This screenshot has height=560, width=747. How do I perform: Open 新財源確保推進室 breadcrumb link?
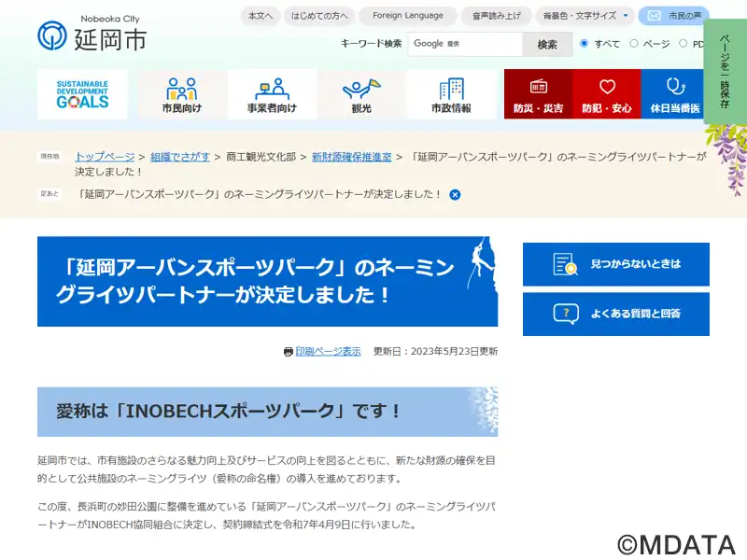point(352,157)
